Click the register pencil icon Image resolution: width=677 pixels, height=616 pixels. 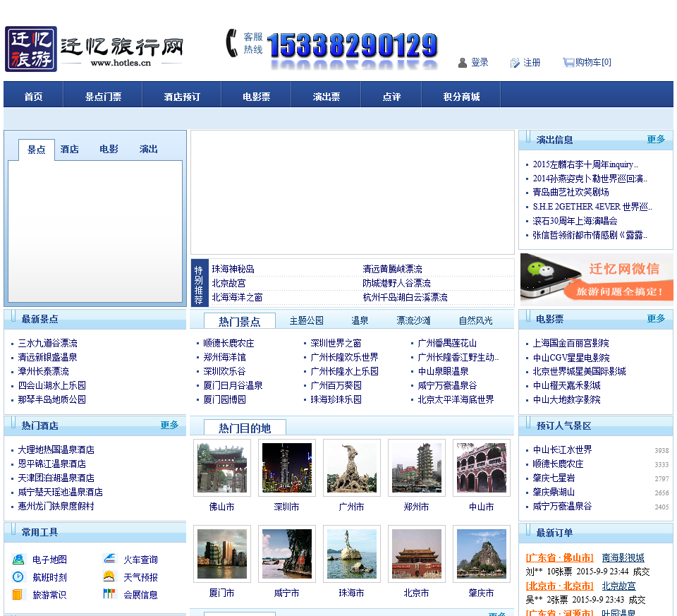point(515,63)
